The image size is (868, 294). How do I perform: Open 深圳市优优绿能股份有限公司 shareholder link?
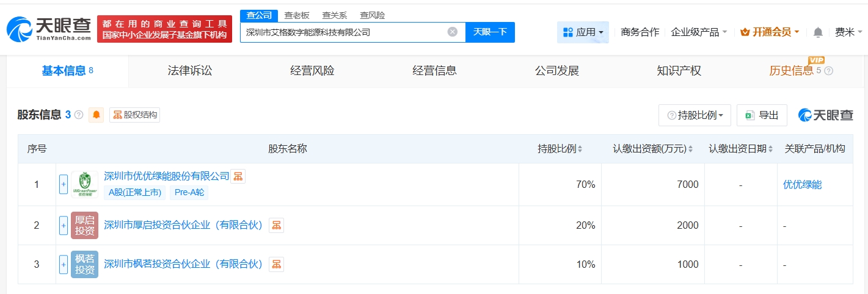[x=167, y=176]
